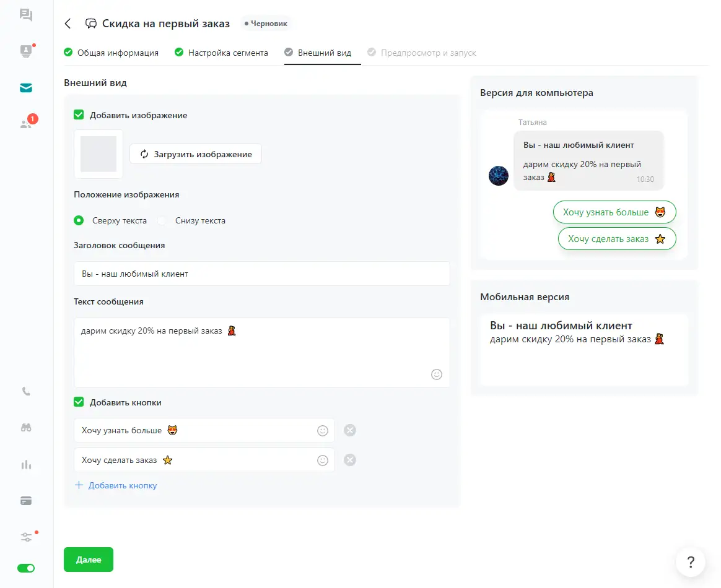Click 'Загрузить изображение' button
Viewport: 721px width, 588px height.
[x=196, y=154]
